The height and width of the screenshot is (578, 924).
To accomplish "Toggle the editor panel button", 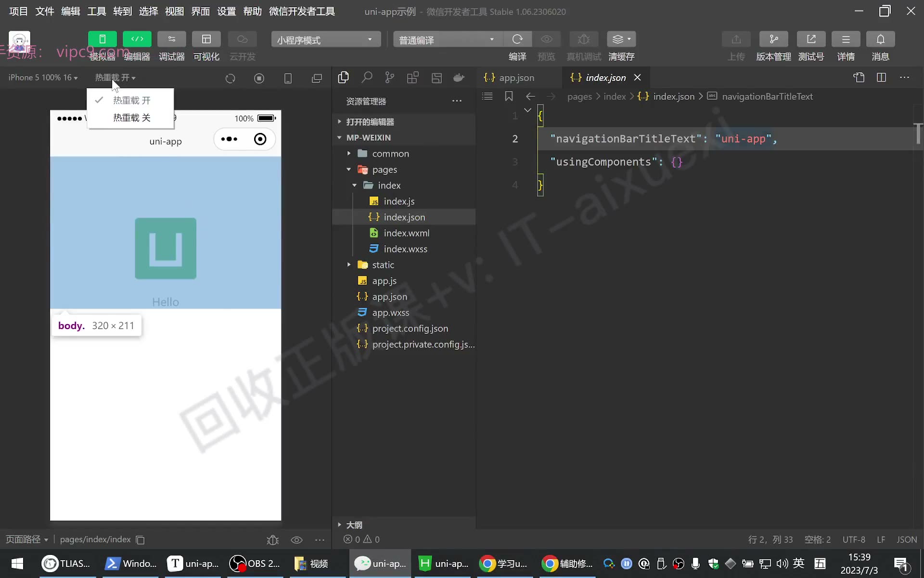I will [137, 39].
